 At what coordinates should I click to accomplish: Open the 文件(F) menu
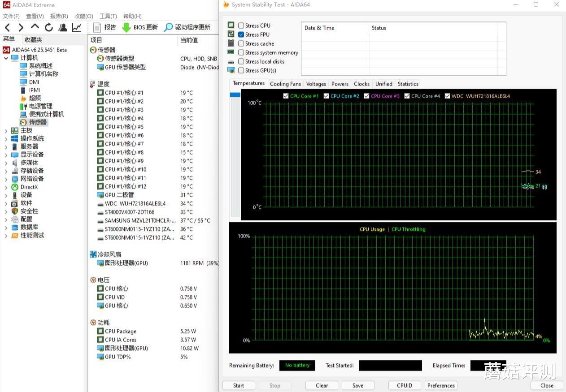coord(11,16)
